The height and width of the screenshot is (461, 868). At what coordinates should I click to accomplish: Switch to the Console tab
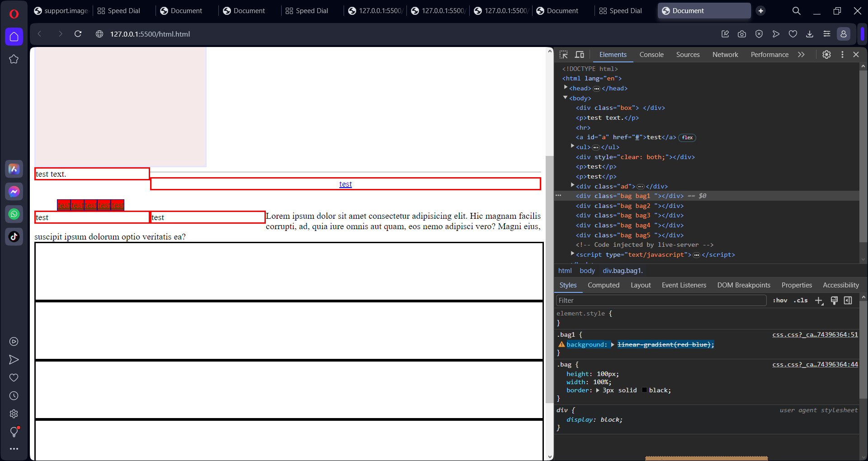point(651,55)
